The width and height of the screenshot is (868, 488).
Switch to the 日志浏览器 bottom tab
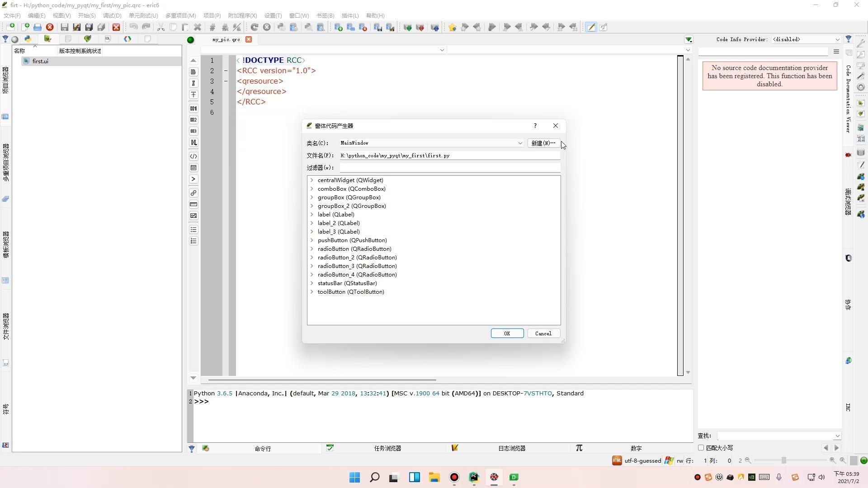tap(512, 449)
